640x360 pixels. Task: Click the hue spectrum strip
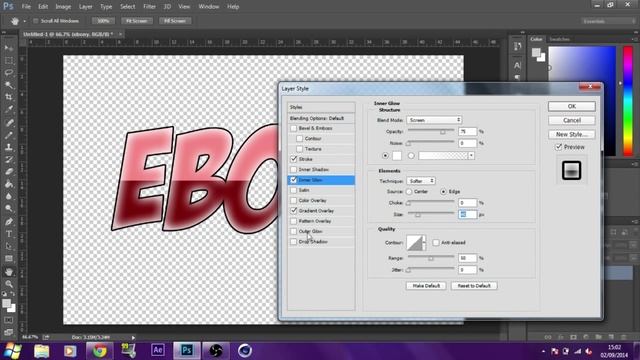click(x=628, y=101)
